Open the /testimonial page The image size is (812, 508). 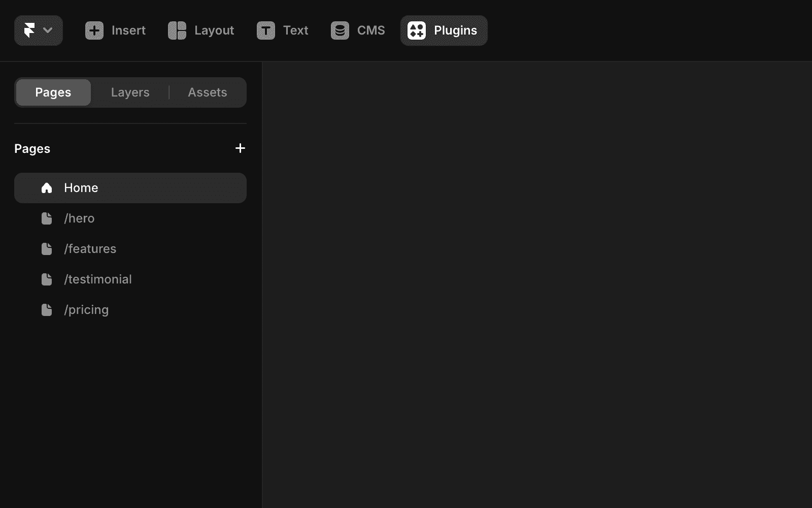coord(130,279)
